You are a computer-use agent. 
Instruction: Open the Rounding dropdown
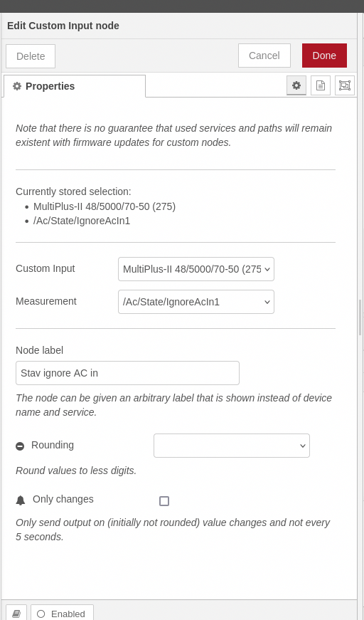[x=231, y=446]
